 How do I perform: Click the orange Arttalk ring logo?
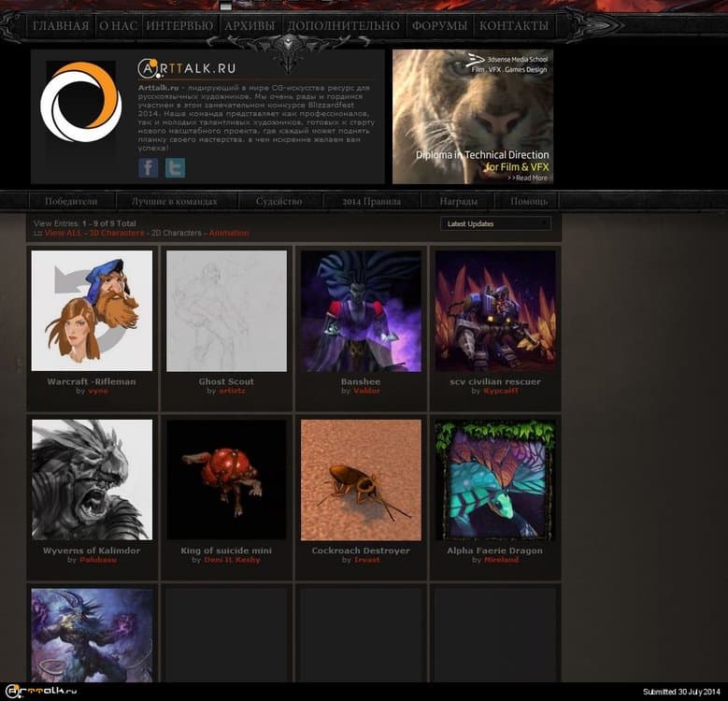(x=80, y=102)
